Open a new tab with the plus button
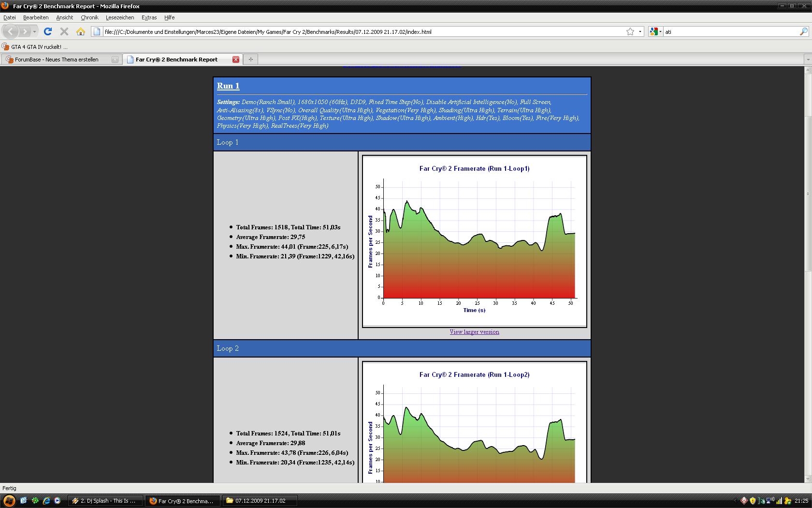The width and height of the screenshot is (812, 508). (x=250, y=60)
